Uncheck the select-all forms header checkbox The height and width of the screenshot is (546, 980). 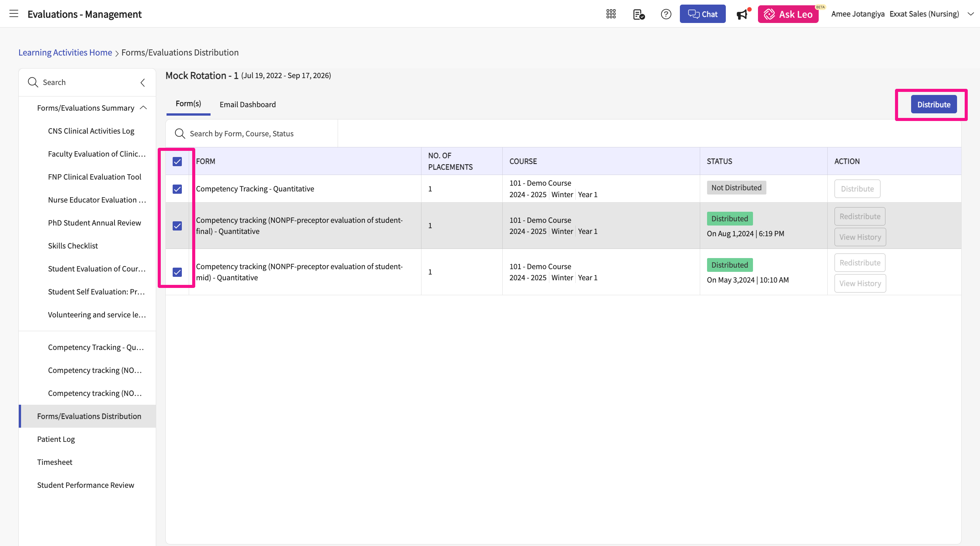click(177, 162)
